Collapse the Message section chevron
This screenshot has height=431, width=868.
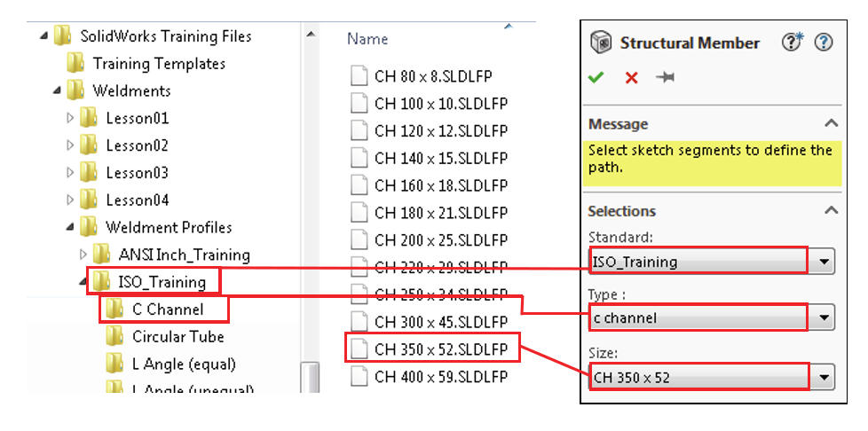point(831,123)
